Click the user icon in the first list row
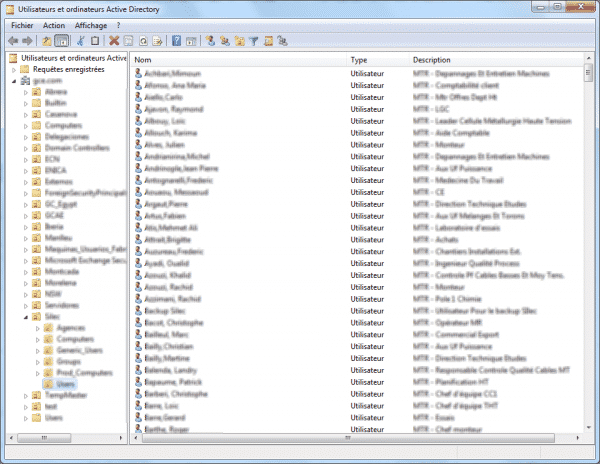The width and height of the screenshot is (600, 464). 138,73
